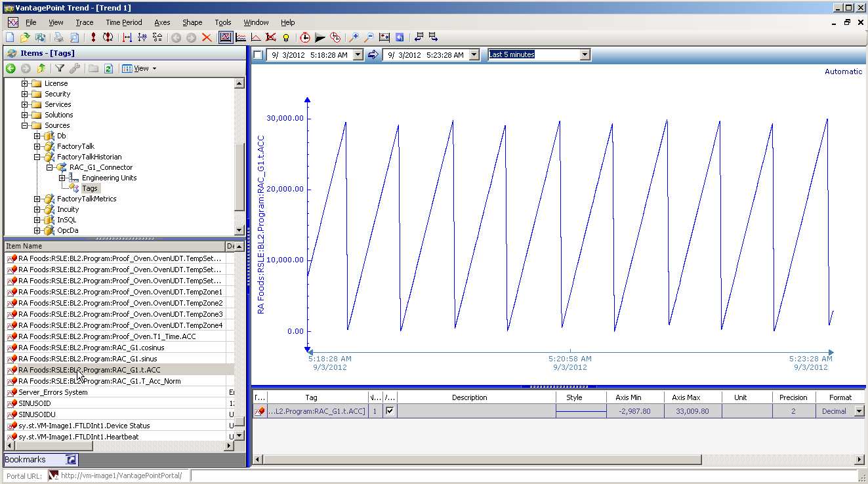Expand the License folder node
This screenshot has width=868, height=484.
tap(25, 83)
